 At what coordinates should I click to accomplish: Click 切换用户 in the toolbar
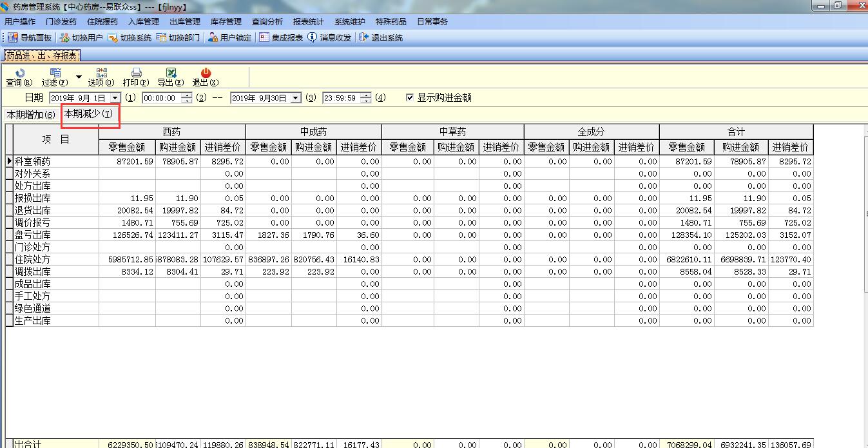(81, 38)
